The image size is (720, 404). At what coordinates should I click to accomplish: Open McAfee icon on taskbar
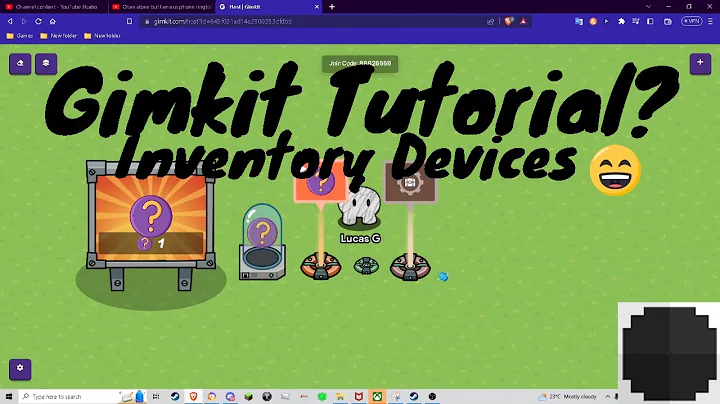(359, 396)
